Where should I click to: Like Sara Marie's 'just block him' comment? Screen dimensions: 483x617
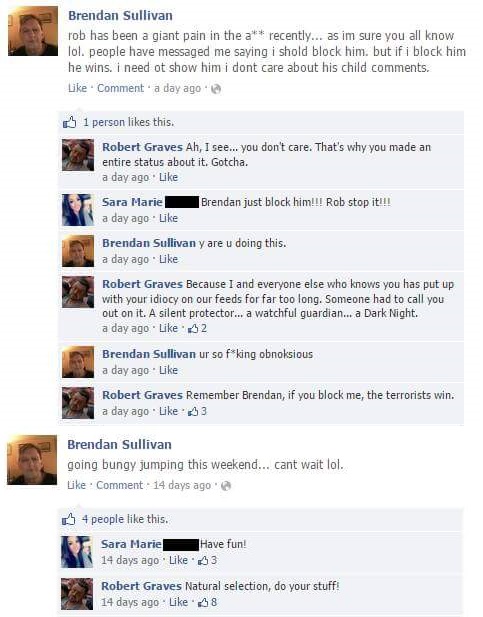(x=168, y=218)
